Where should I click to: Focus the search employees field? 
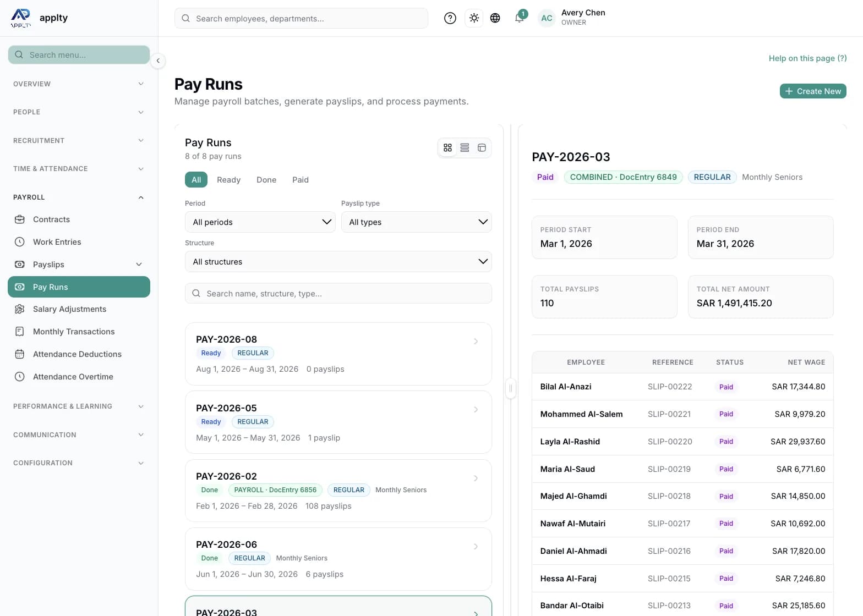(301, 18)
